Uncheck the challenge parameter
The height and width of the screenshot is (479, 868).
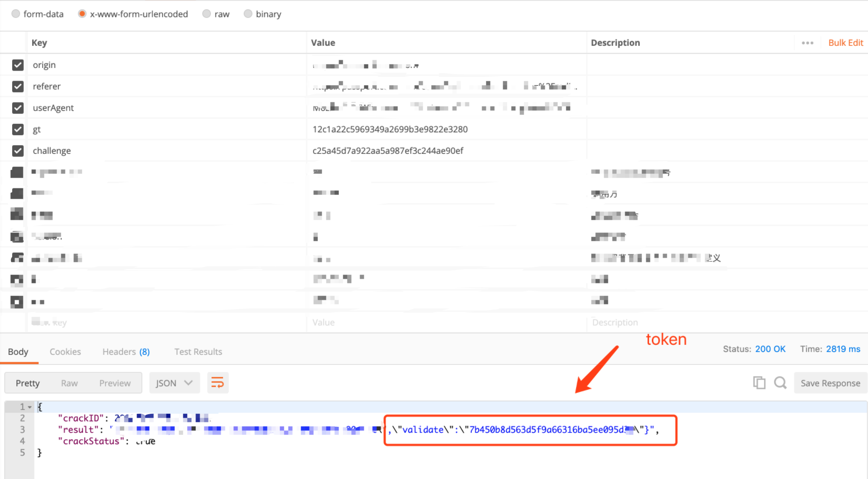(18, 151)
